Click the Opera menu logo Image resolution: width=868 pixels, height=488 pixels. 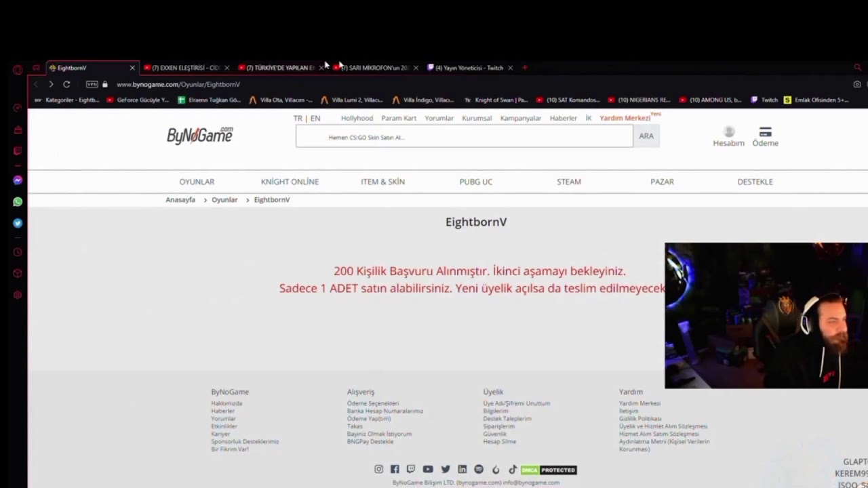pyautogui.click(x=18, y=69)
